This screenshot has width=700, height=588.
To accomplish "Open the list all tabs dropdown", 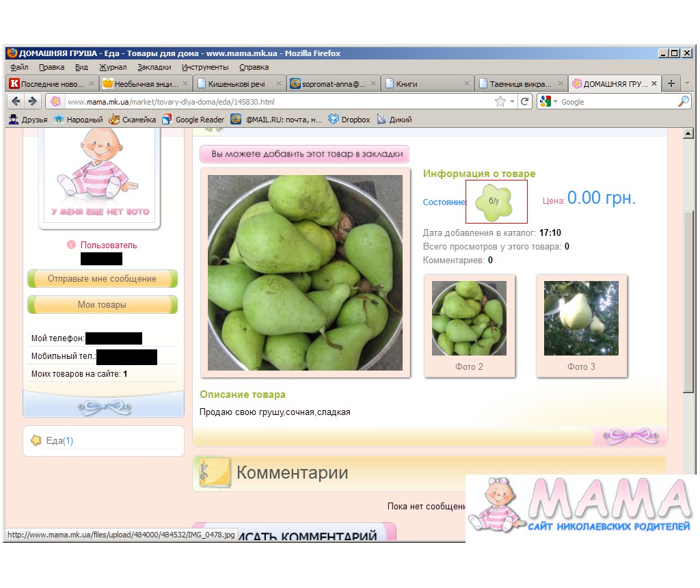I will pyautogui.click(x=687, y=83).
